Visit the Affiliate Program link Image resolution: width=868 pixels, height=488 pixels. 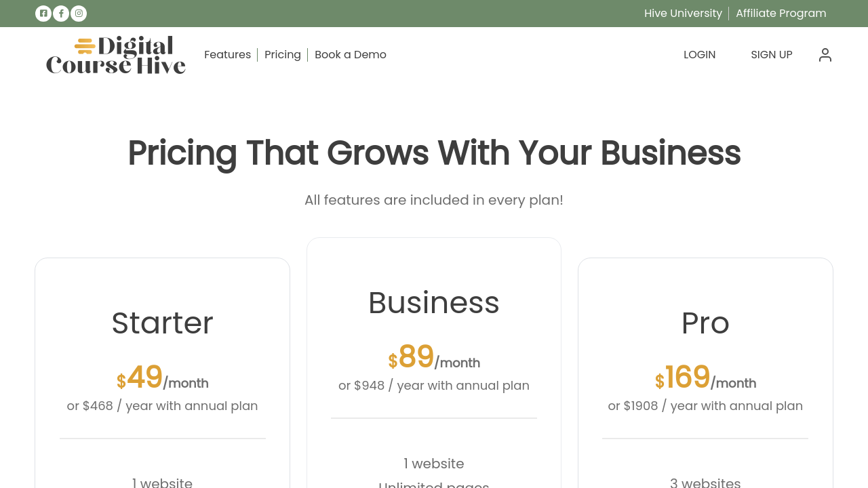pyautogui.click(x=781, y=14)
